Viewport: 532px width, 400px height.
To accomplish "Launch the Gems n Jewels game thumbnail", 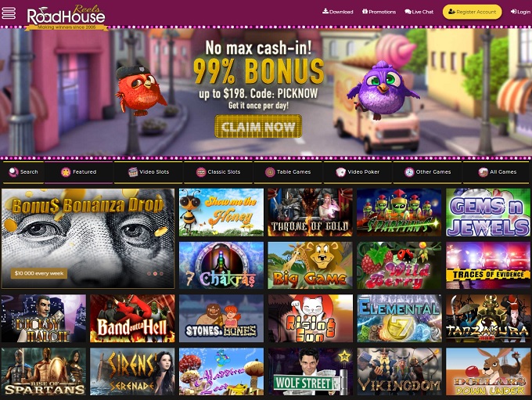I will tap(488, 213).
